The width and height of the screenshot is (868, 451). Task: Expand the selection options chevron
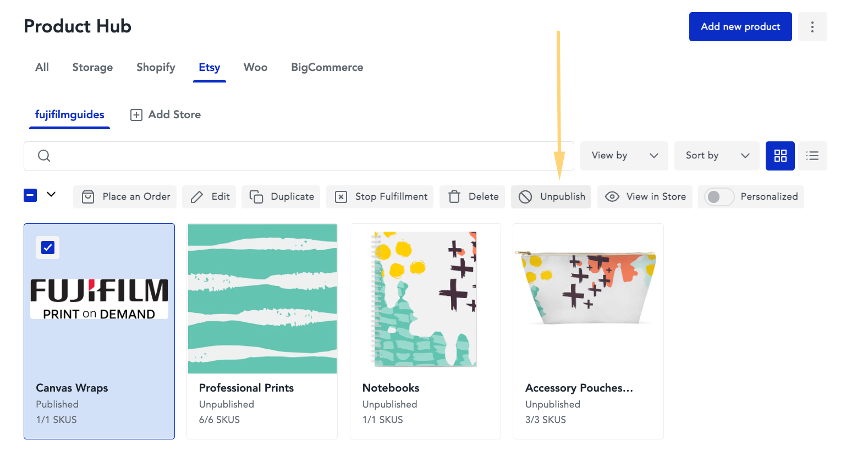point(51,194)
